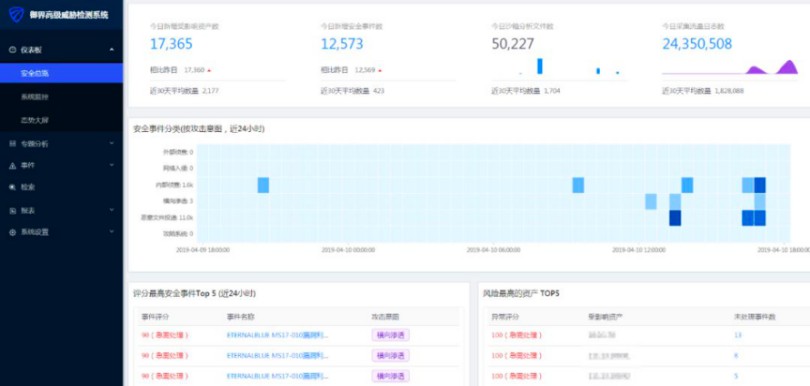
Task: Select the highlighted 安全态势 menu item
Action: (x=61, y=73)
